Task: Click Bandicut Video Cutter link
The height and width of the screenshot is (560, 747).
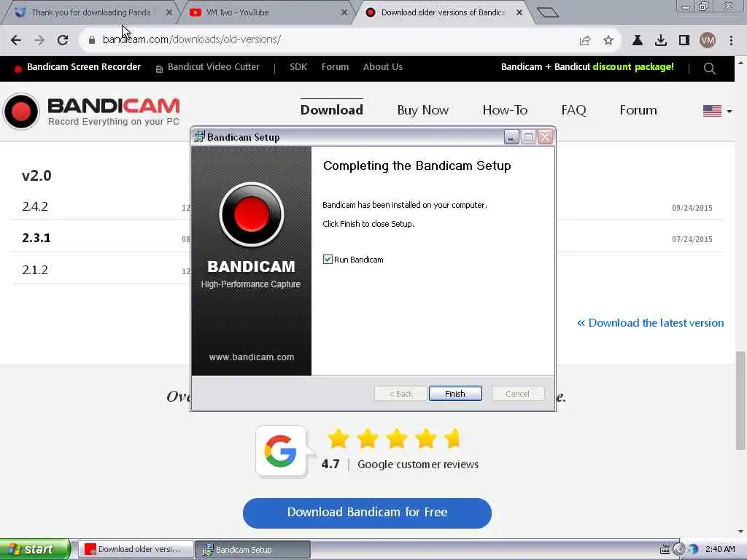Action: coord(214,67)
